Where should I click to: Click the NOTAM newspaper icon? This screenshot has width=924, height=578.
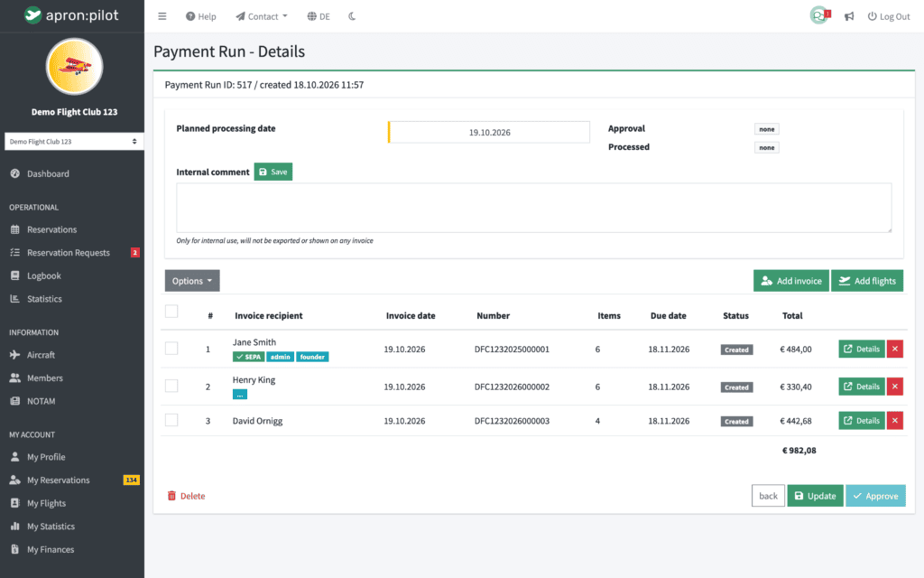point(14,401)
